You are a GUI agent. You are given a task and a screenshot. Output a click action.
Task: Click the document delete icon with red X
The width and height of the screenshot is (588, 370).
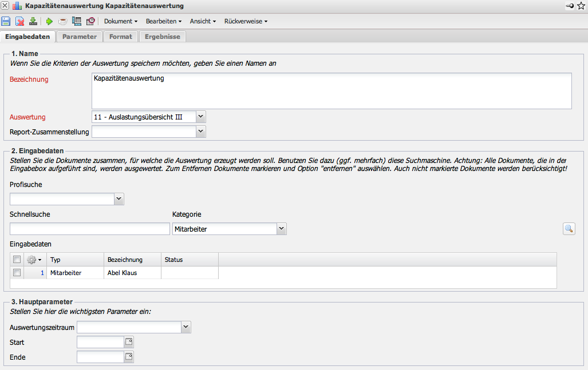pos(19,21)
